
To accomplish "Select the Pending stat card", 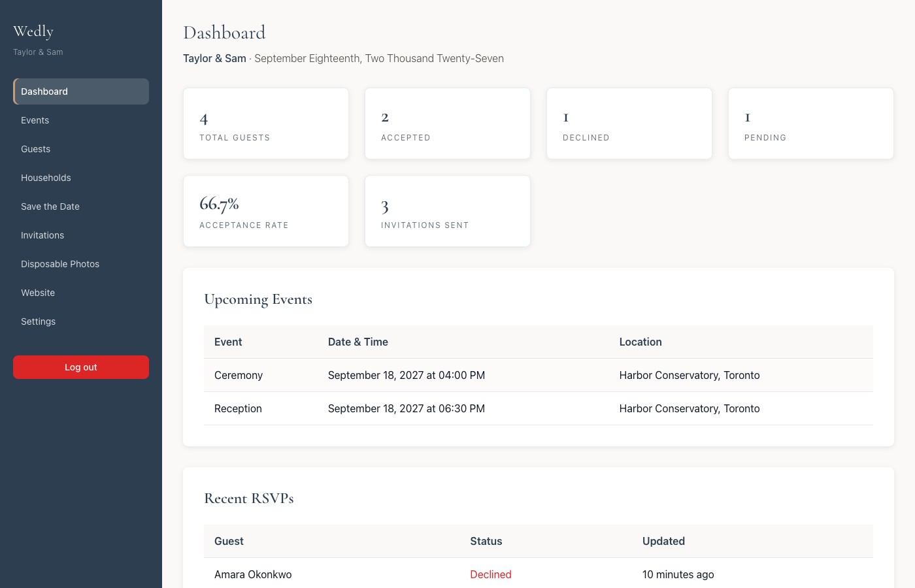I will pyautogui.click(x=811, y=123).
